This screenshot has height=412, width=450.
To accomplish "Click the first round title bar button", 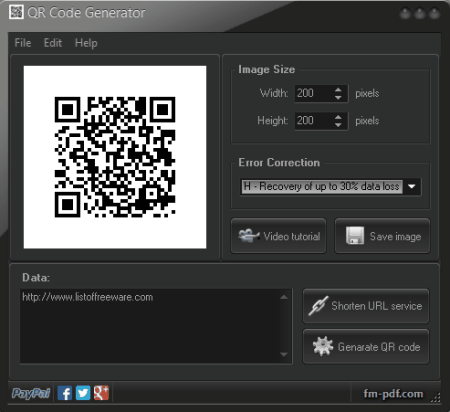I will (x=405, y=13).
